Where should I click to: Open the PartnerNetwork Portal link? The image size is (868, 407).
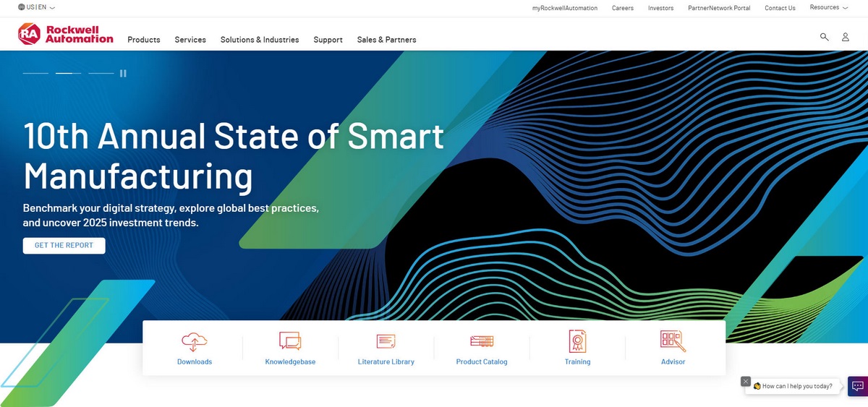[719, 8]
